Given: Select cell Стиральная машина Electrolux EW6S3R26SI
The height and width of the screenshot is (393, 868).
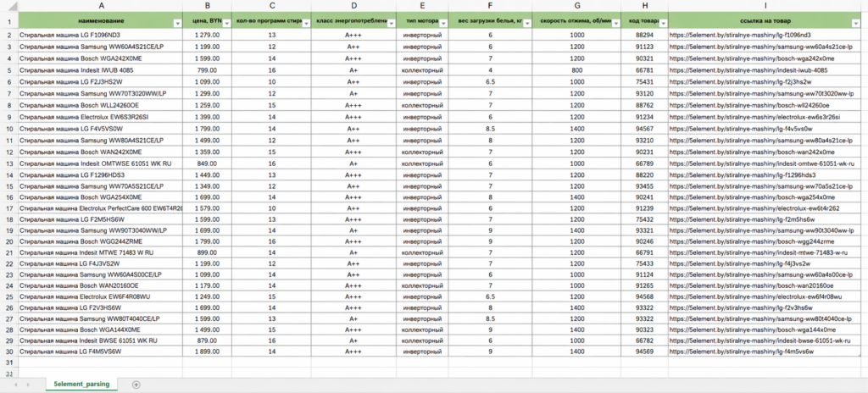Looking at the screenshot, I should click(101, 117).
